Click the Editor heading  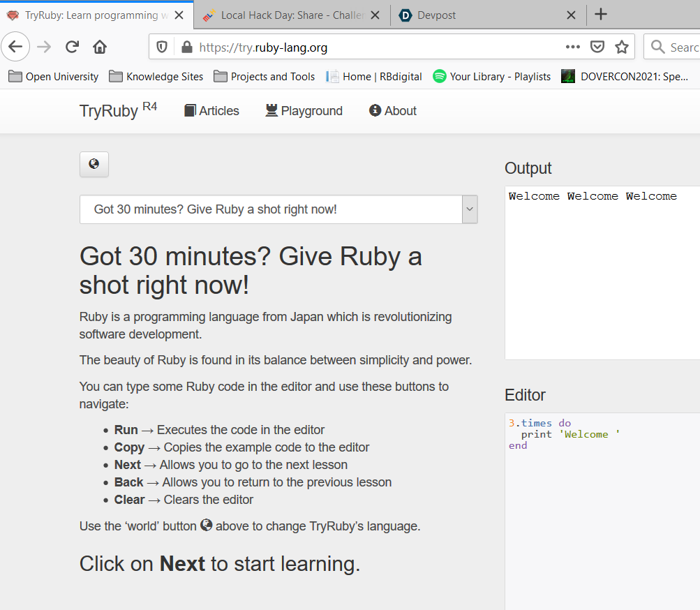(x=525, y=395)
